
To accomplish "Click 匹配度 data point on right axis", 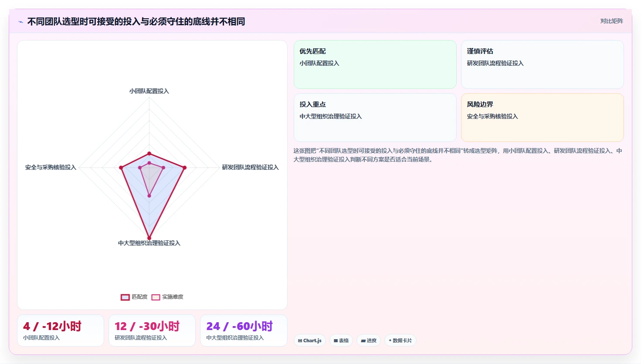I will click(185, 168).
